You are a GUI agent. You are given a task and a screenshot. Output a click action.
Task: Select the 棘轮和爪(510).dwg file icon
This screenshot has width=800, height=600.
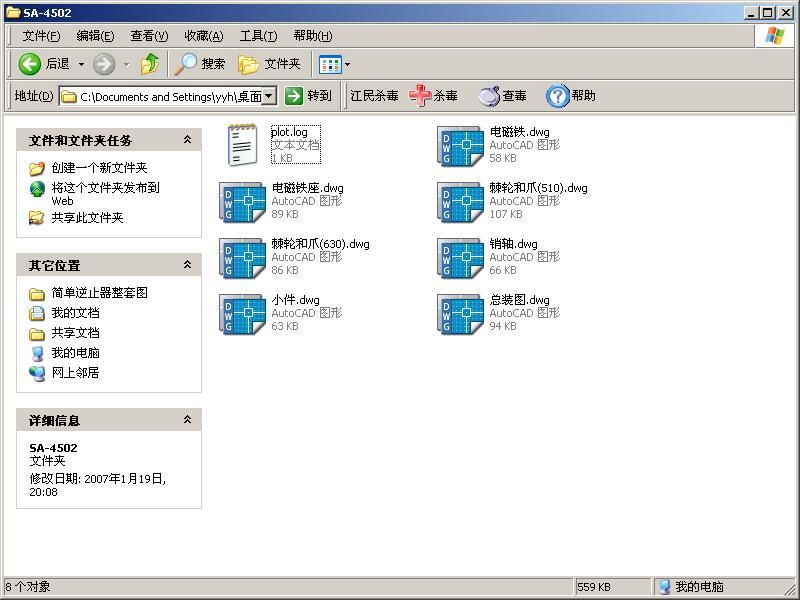point(460,202)
